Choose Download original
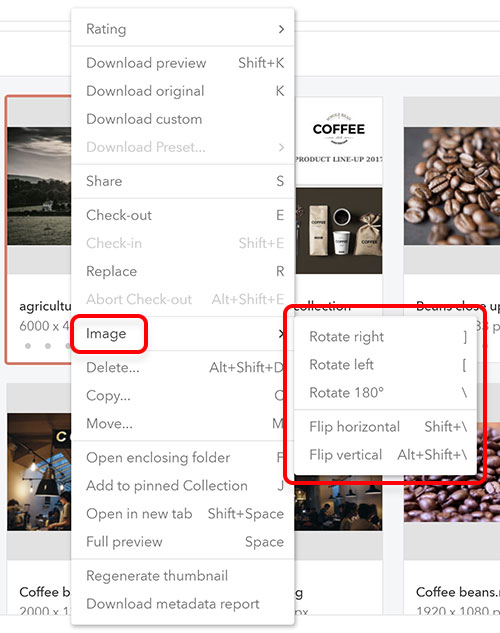 click(x=183, y=91)
